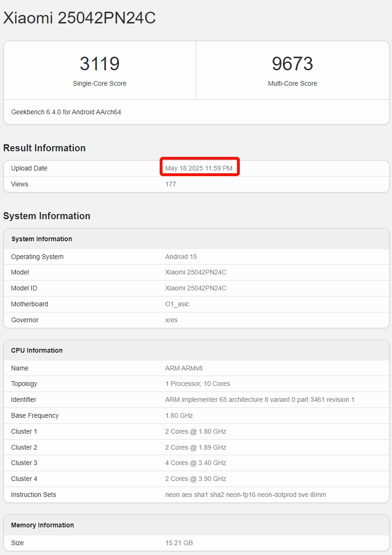Viewport: 392px width, 555px height.
Task: Click the Identifier label
Action: pyautogui.click(x=23, y=400)
